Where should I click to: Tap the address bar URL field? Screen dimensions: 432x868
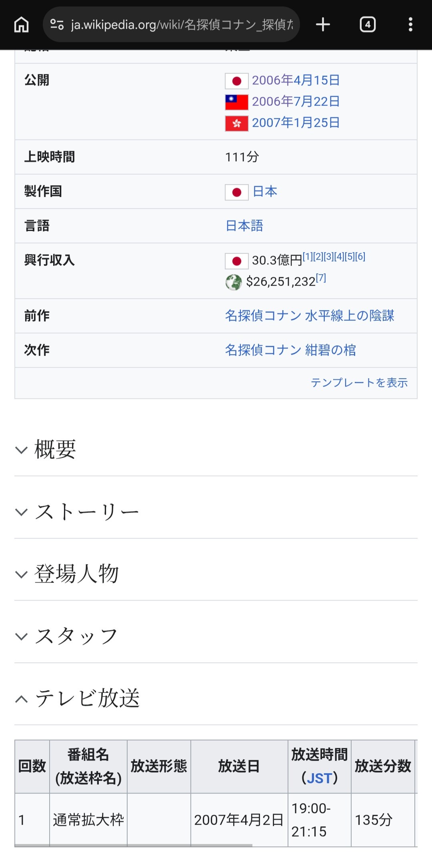pos(182,25)
